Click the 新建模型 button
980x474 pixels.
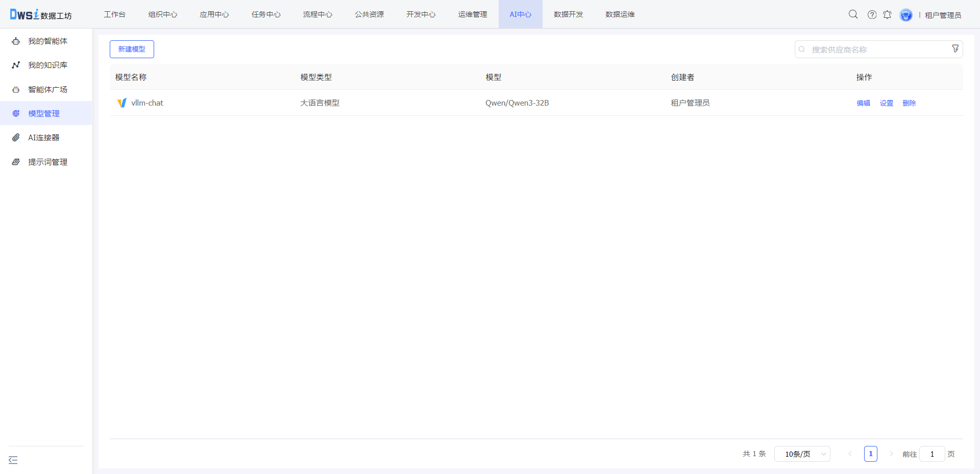point(132,49)
